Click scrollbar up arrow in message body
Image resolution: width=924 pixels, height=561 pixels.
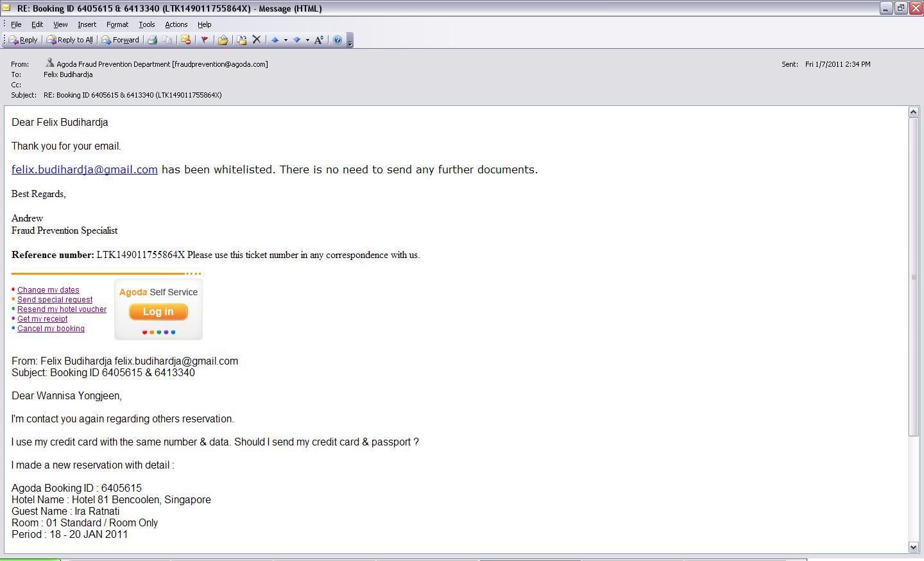click(914, 112)
